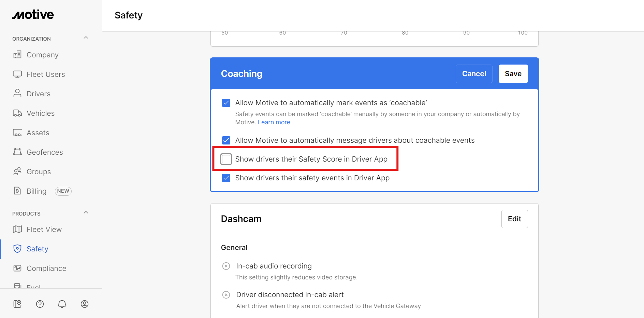Open Fleet Users in the sidebar
Image resolution: width=644 pixels, height=318 pixels.
(x=46, y=74)
